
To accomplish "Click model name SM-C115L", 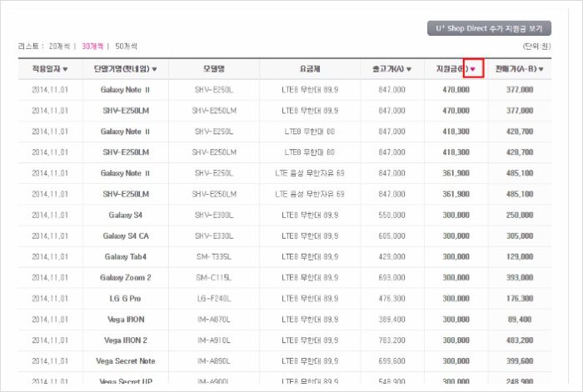I will [214, 277].
